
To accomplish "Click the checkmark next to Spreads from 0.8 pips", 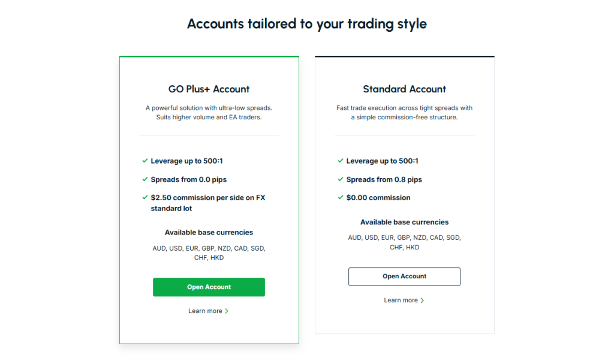I will pyautogui.click(x=340, y=179).
